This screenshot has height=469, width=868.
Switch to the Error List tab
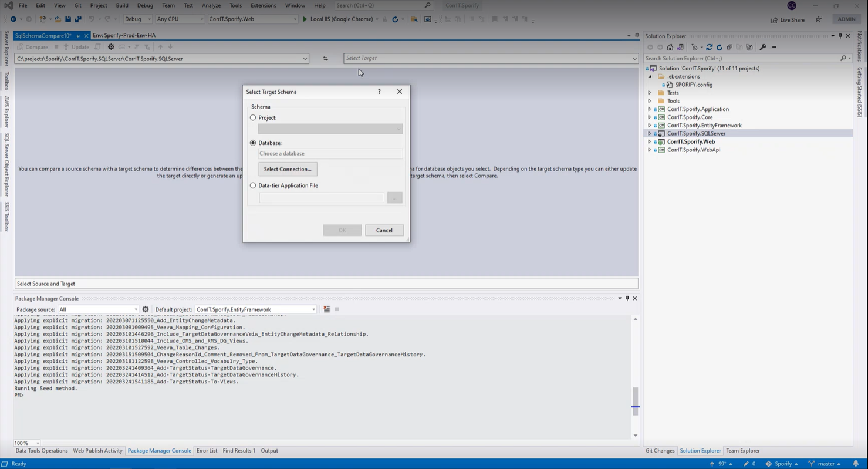tap(207, 451)
